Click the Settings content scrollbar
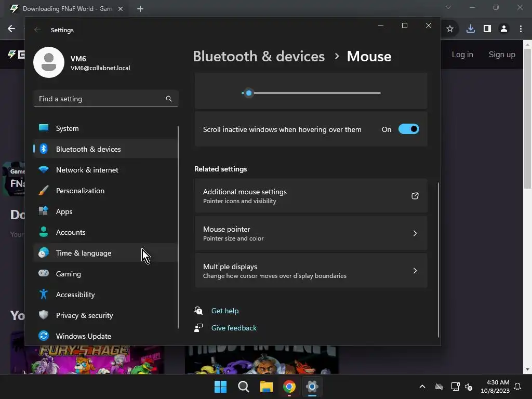The height and width of the screenshot is (399, 532). (438, 260)
